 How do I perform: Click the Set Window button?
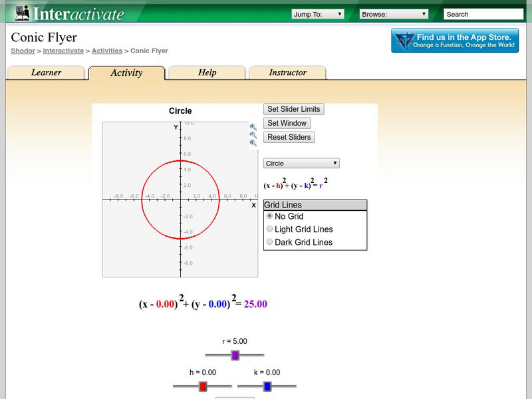[x=287, y=123]
